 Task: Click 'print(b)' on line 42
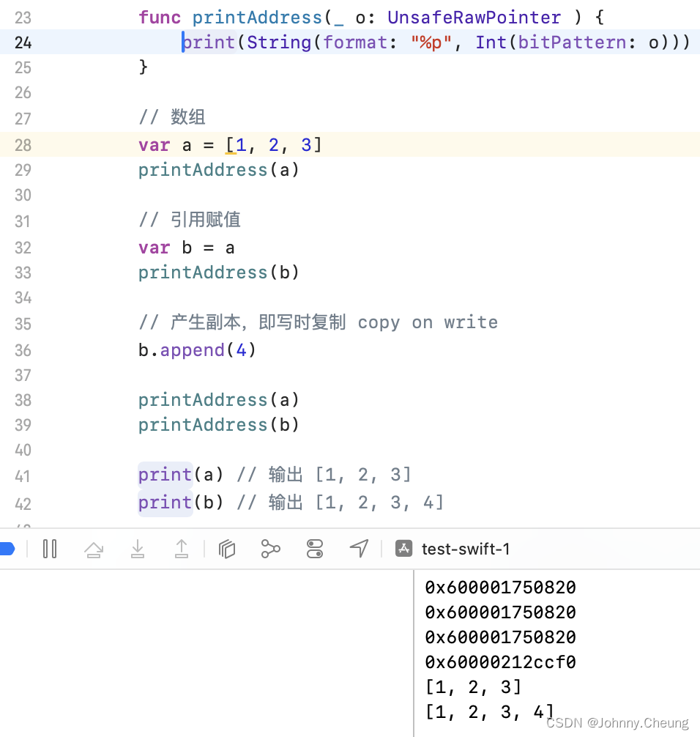180,503
